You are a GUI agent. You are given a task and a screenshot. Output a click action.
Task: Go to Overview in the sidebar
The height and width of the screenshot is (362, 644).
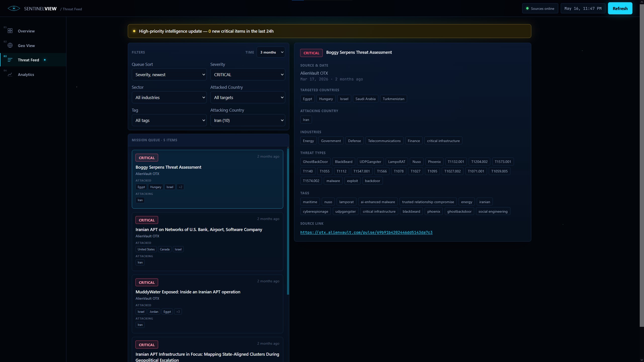click(33, 31)
